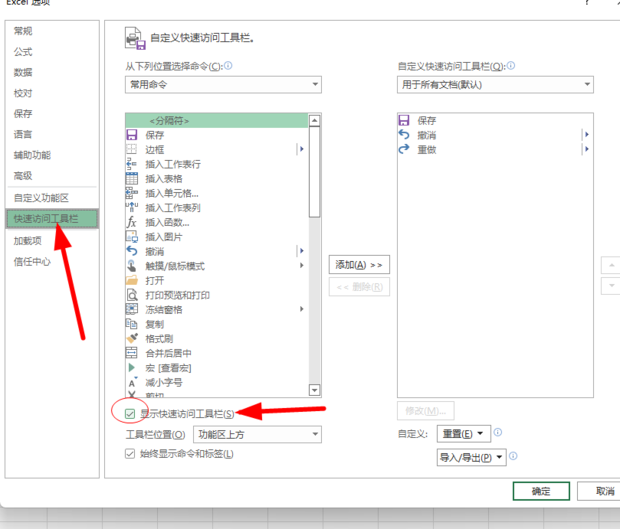Select the 插入函数 fx icon
Image resolution: width=620 pixels, height=529 pixels.
coord(131,222)
